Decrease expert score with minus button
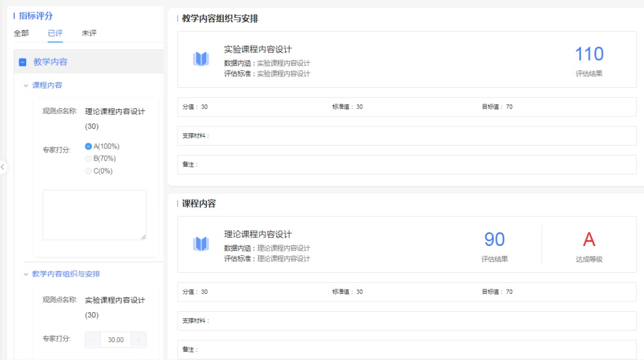 pyautogui.click(x=93, y=340)
